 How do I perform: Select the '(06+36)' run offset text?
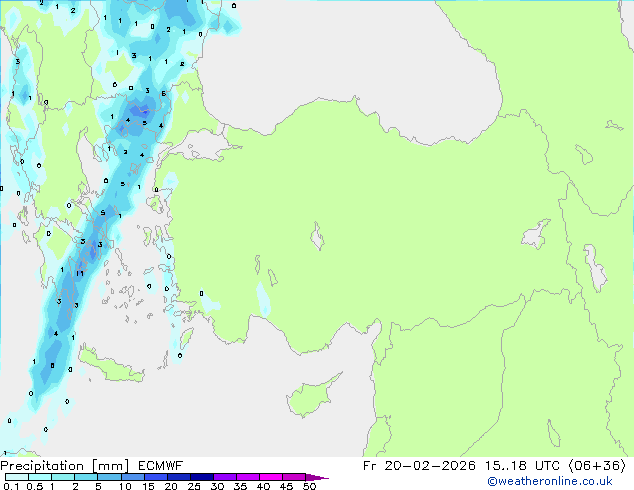(597, 466)
